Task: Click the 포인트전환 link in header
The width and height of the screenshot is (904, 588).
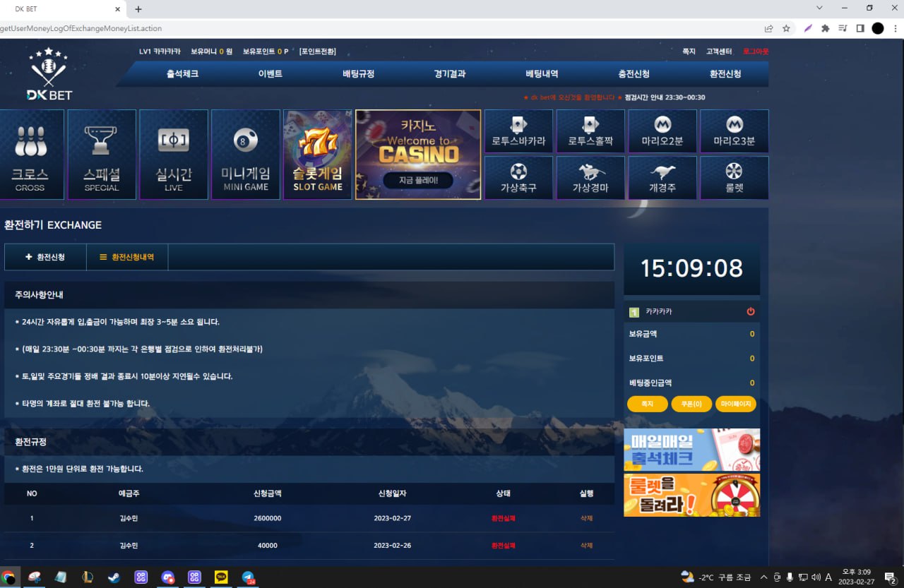Action: [317, 52]
